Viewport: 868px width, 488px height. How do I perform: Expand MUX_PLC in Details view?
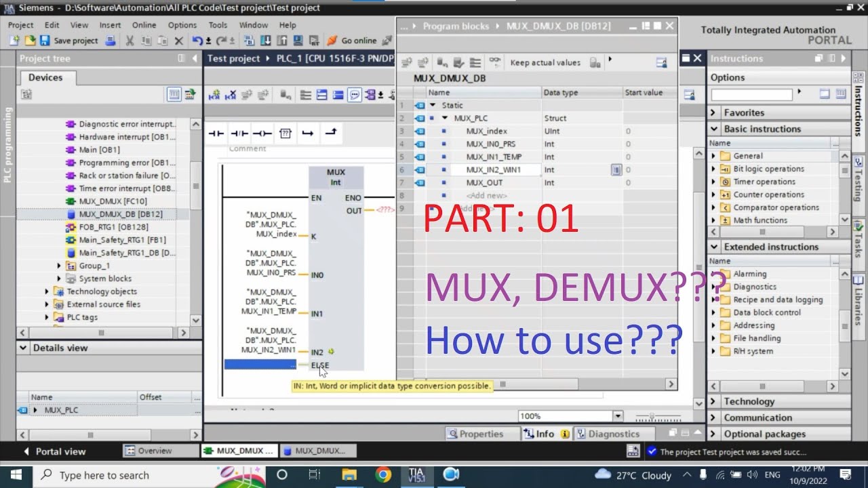[x=35, y=410]
